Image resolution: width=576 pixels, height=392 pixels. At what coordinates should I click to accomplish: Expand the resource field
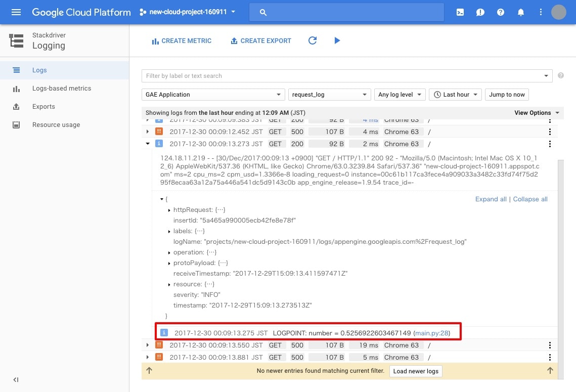(x=169, y=285)
